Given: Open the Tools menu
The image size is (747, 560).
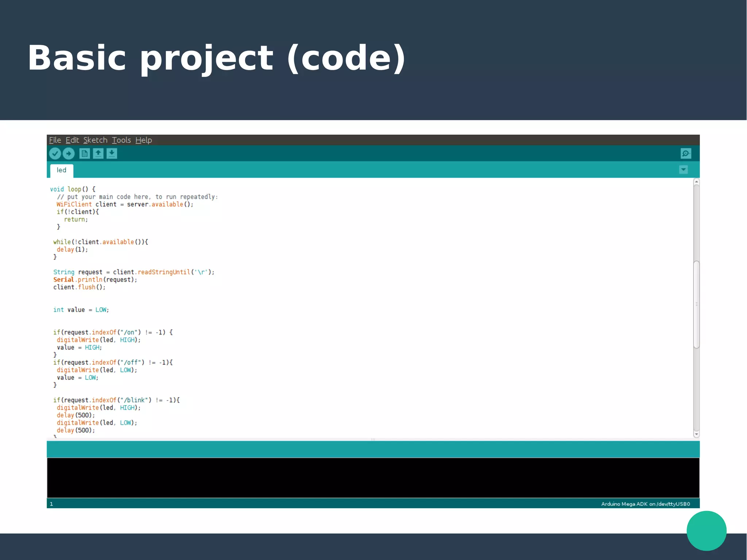Looking at the screenshot, I should pos(121,140).
